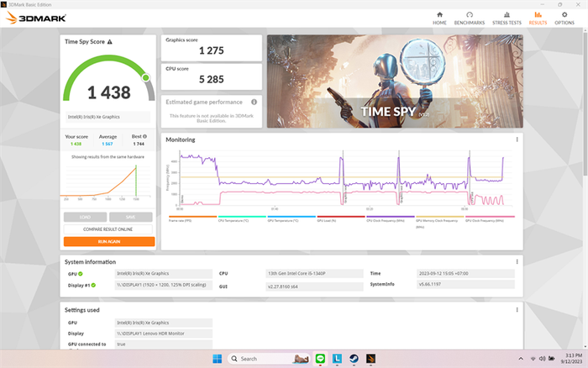Click the CPU field 13th Gen Intel Core i5-1340P
This screenshot has height=368, width=588.
click(314, 273)
